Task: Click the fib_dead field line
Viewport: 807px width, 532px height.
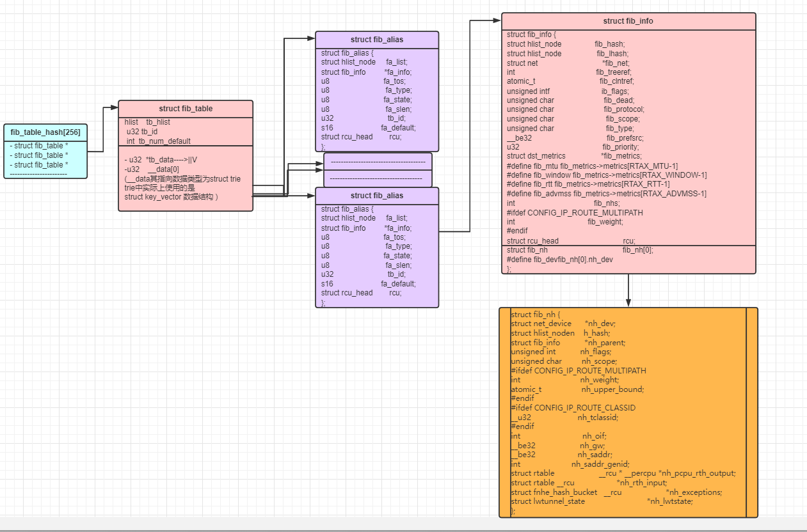Action: [x=571, y=100]
